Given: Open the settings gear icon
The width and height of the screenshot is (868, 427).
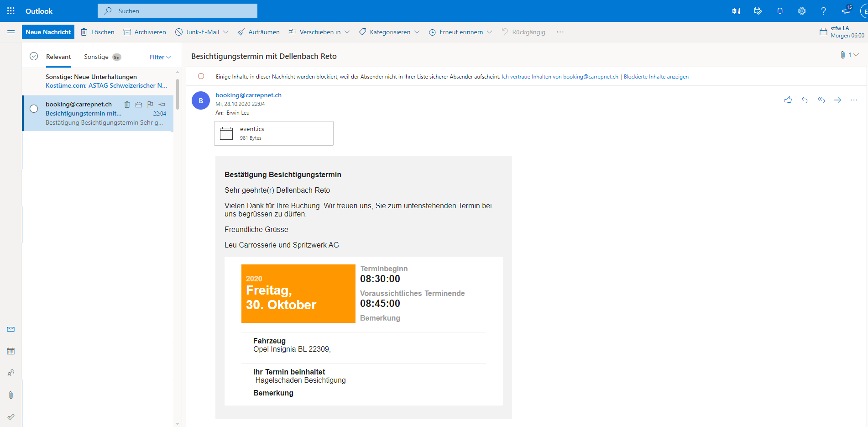Looking at the screenshot, I should [x=802, y=11].
